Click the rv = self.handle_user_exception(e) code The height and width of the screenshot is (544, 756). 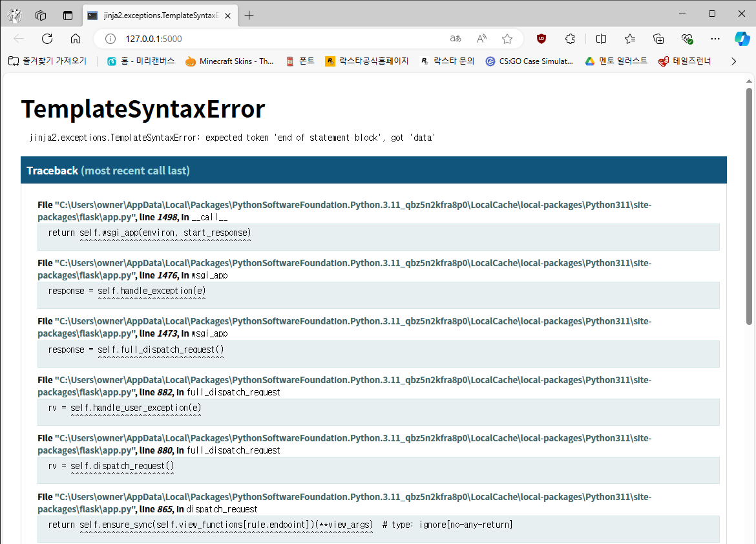point(125,408)
